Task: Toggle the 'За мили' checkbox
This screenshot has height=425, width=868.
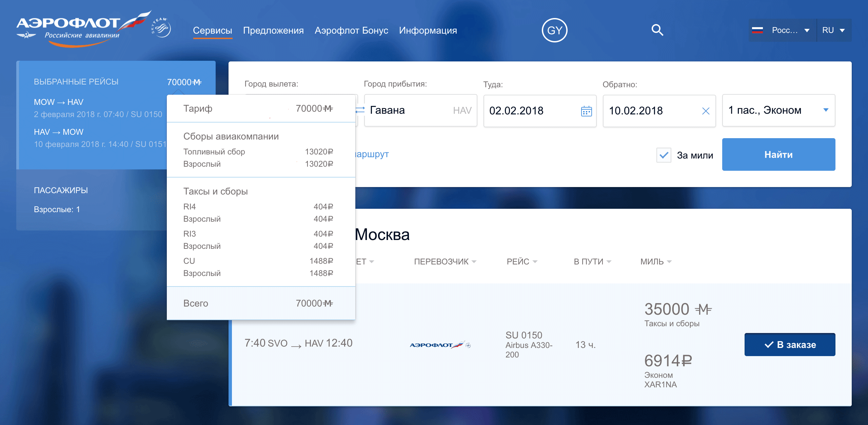Action: 664,155
